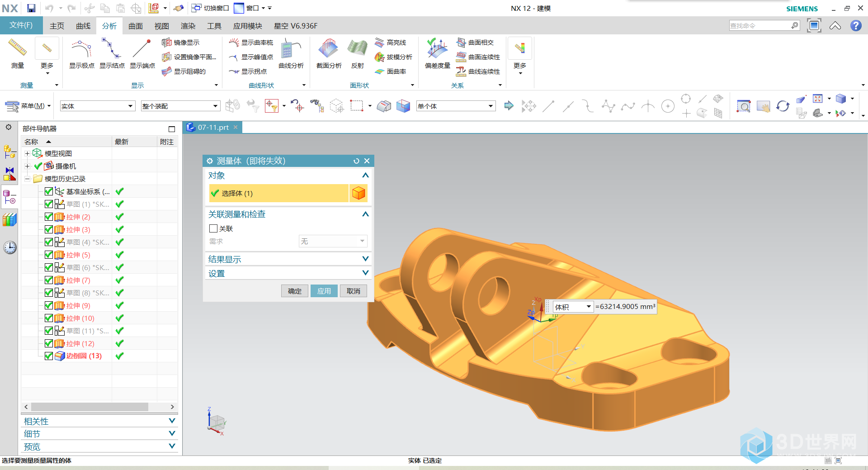Click the 确定 button
868x470 pixels.
point(295,291)
